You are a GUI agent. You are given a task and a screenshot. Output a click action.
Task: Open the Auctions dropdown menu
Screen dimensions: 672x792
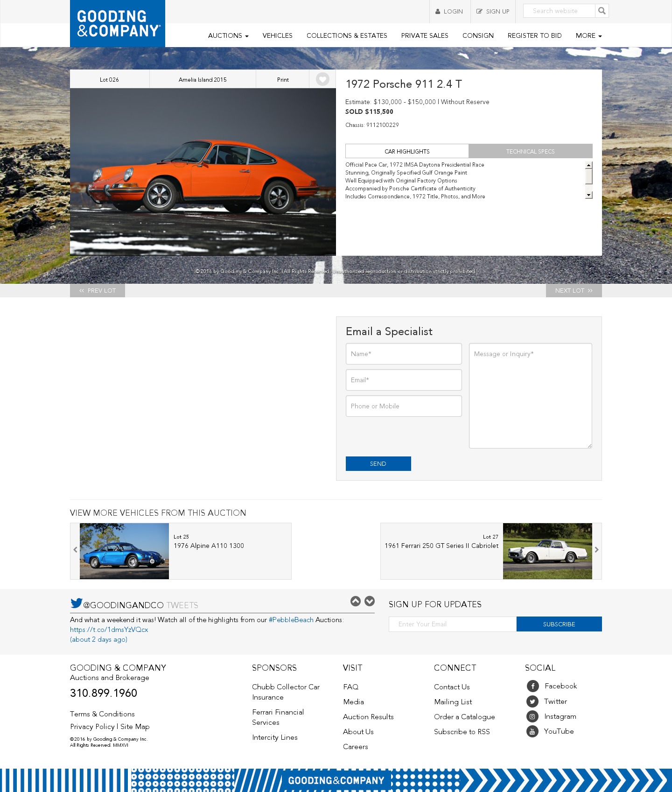(x=228, y=35)
